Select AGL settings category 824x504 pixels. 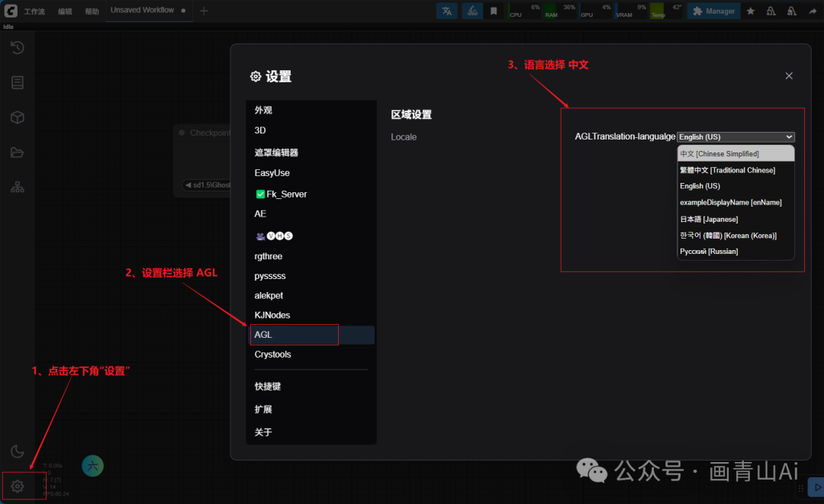pyautogui.click(x=311, y=335)
